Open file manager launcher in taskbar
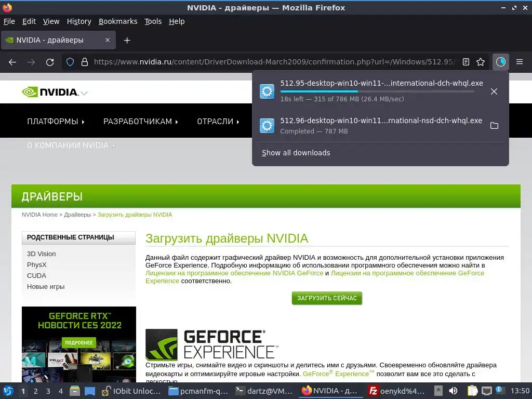532x399 pixels. coord(75,391)
